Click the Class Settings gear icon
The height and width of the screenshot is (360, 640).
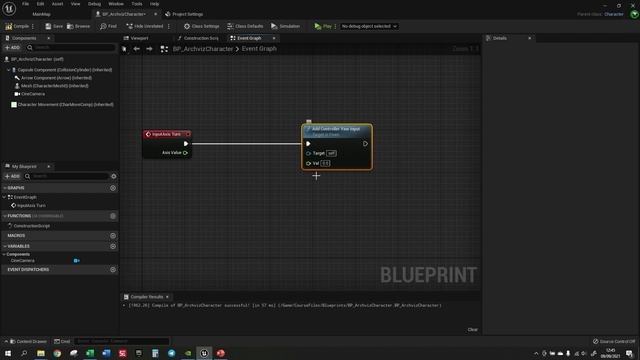(187, 26)
